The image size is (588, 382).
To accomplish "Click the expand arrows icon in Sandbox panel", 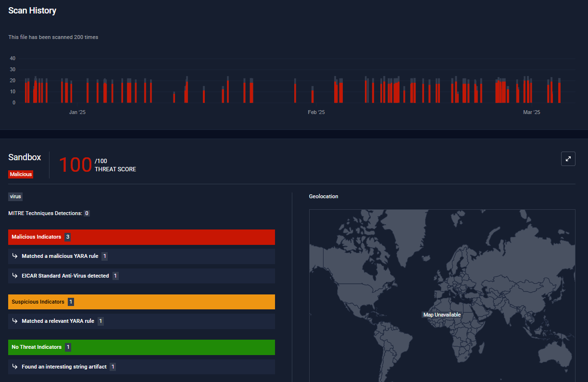I will [x=568, y=159].
